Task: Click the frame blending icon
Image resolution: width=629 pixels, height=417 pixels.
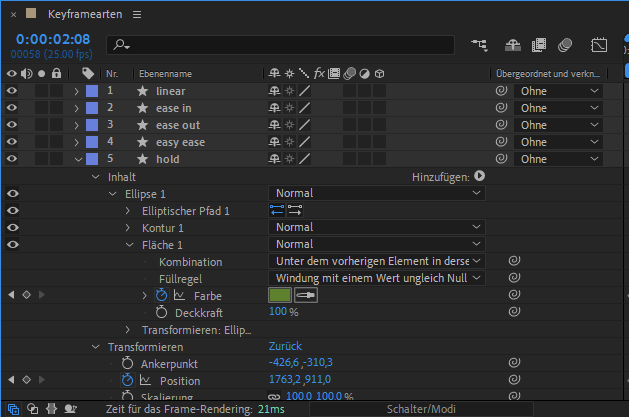Action: pyautogui.click(x=539, y=45)
